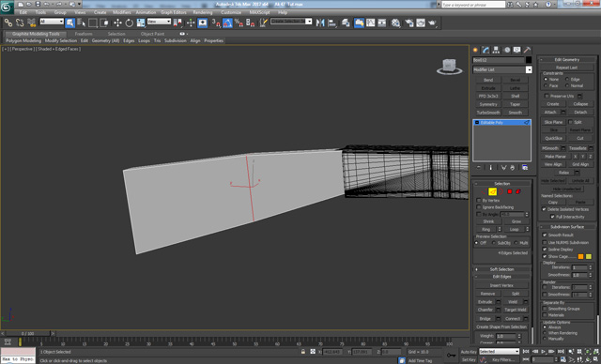Open the Display command panel tab

(x=517, y=50)
